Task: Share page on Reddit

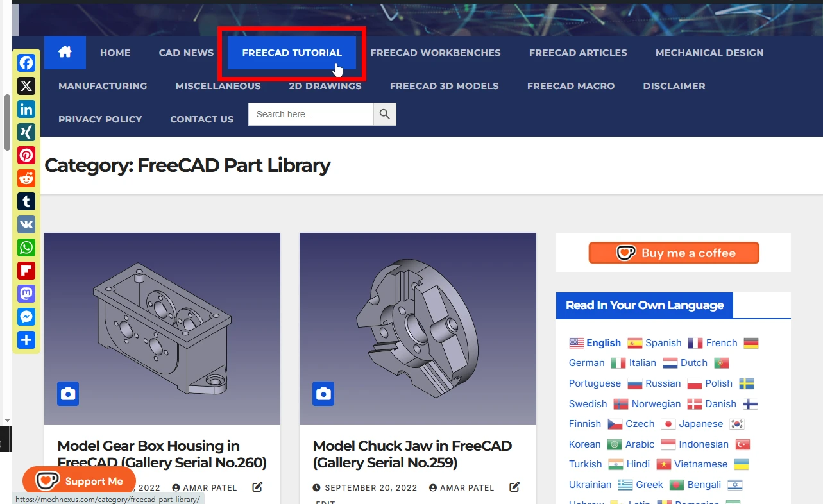Action: pos(26,178)
